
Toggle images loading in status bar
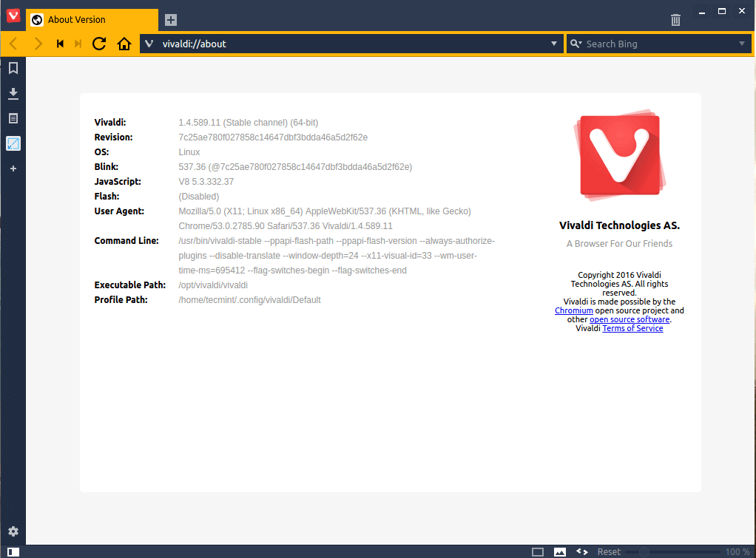[x=560, y=552]
